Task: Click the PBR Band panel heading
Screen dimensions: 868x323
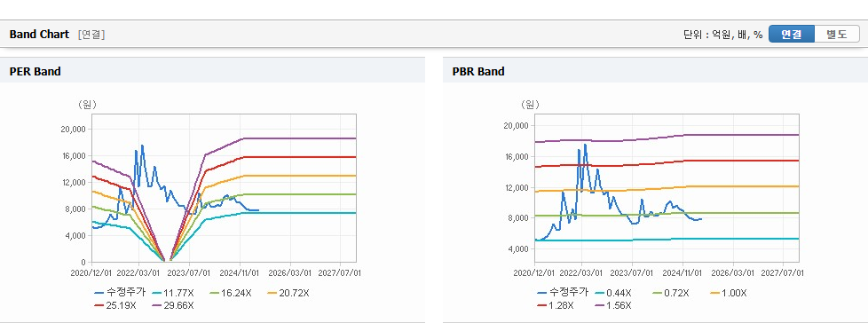Action: click(478, 71)
